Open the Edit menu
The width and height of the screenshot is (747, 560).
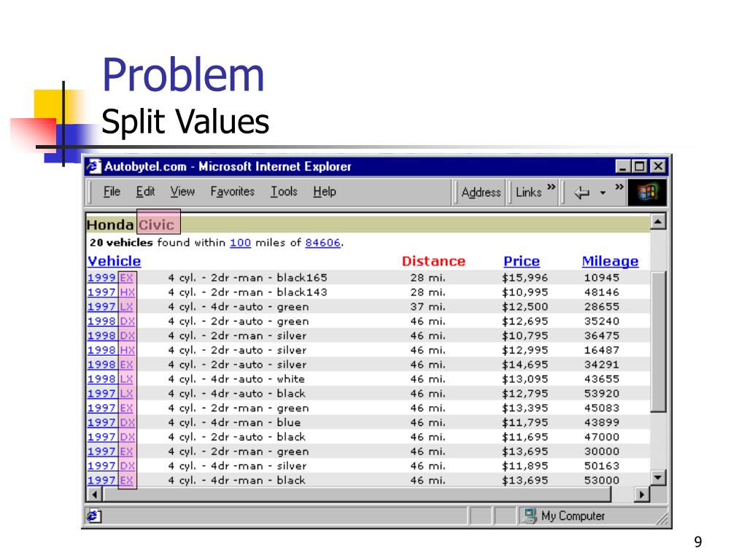point(145,192)
